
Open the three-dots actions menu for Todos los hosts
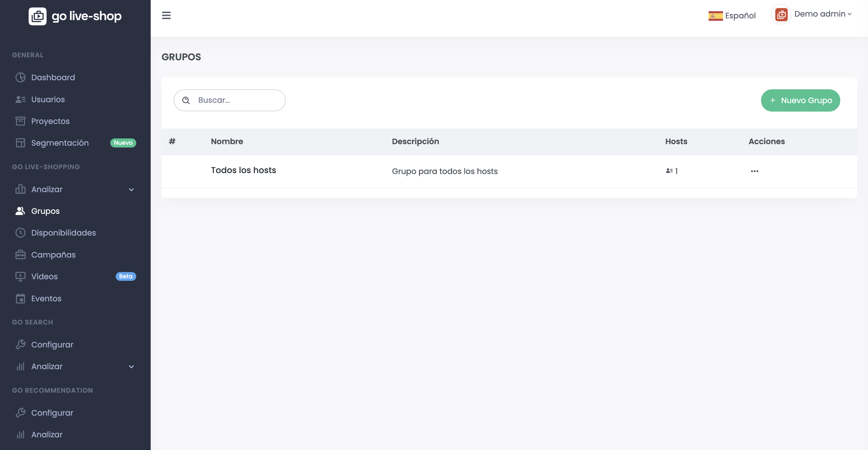tap(754, 171)
